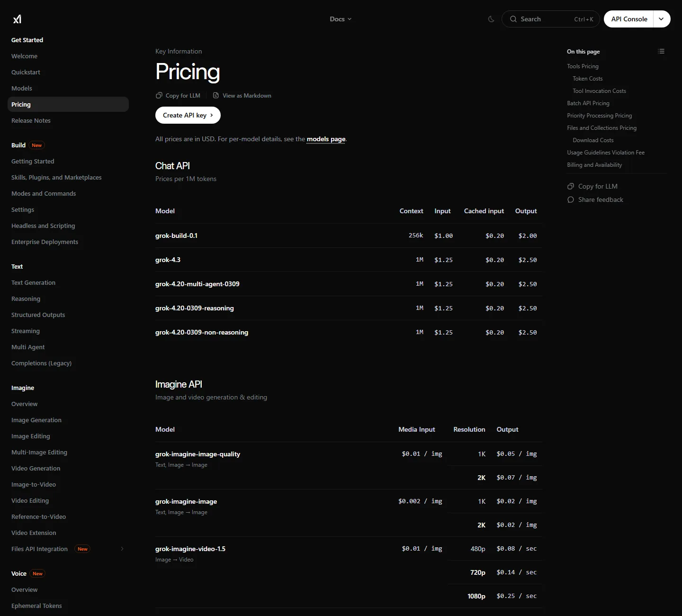682x616 pixels.
Task: Jump to Token Costs section
Action: (588, 79)
